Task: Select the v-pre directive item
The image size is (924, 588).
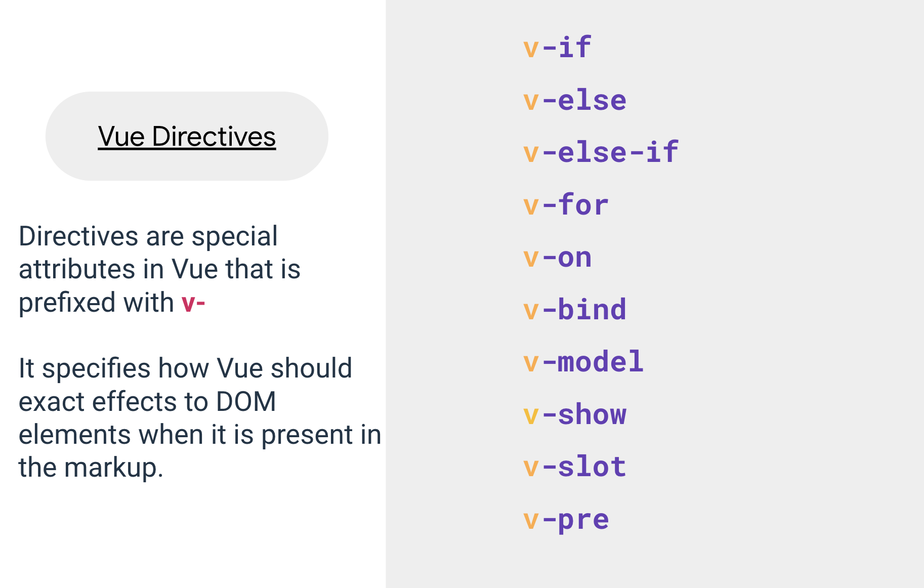Action: coord(566,520)
